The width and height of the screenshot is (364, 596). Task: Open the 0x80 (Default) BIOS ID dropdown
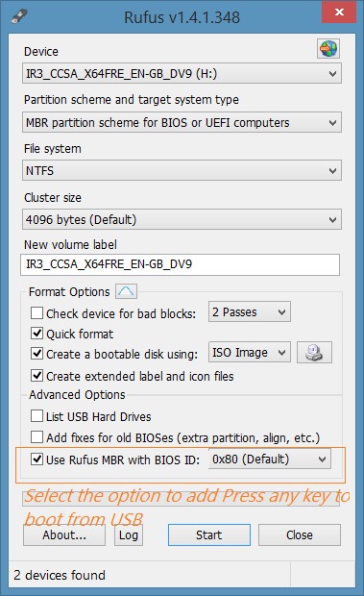coord(270,459)
